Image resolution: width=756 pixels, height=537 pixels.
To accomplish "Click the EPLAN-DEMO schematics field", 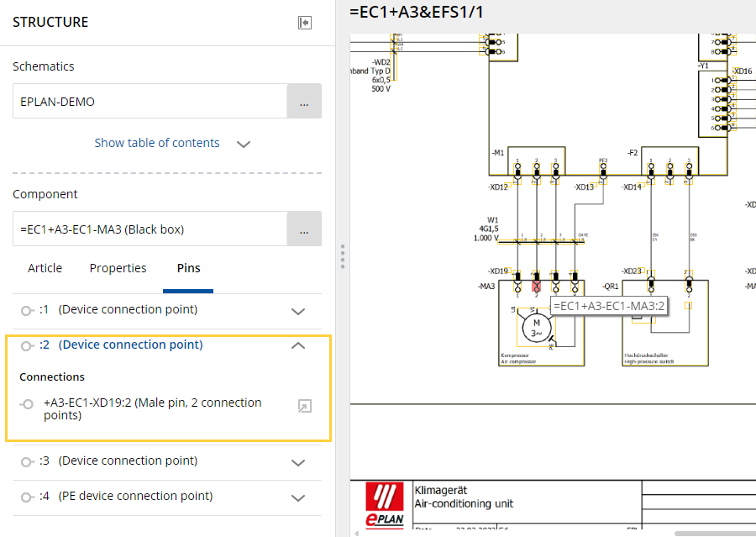I will 150,102.
